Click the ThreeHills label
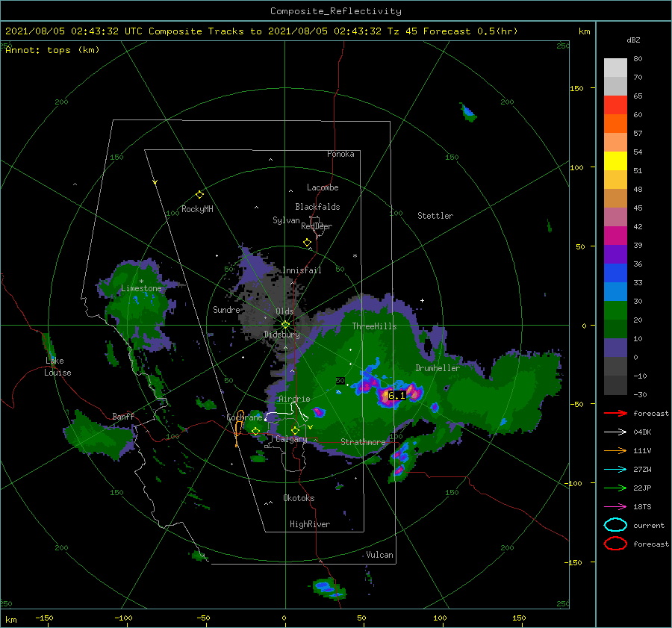Viewport: 672px width, 628px height. click(x=374, y=326)
